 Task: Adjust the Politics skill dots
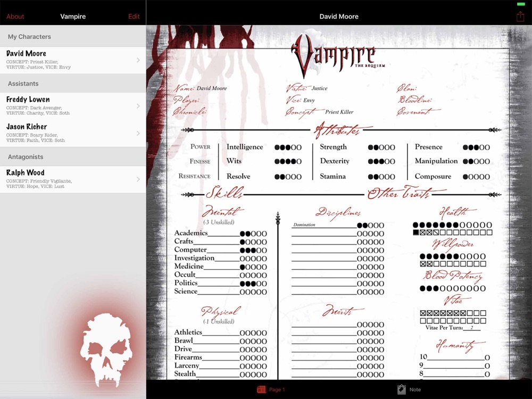253,284
